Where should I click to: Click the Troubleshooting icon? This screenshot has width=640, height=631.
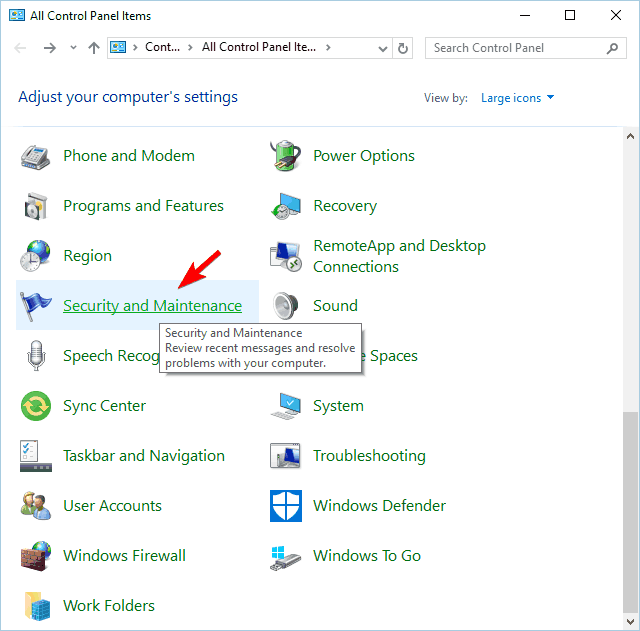[x=285, y=455]
